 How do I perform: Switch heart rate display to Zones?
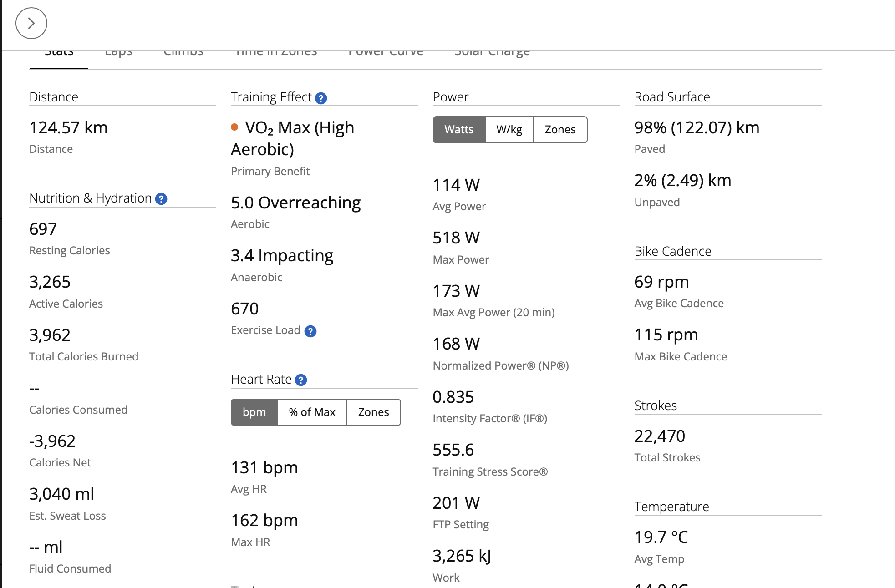pyautogui.click(x=374, y=412)
